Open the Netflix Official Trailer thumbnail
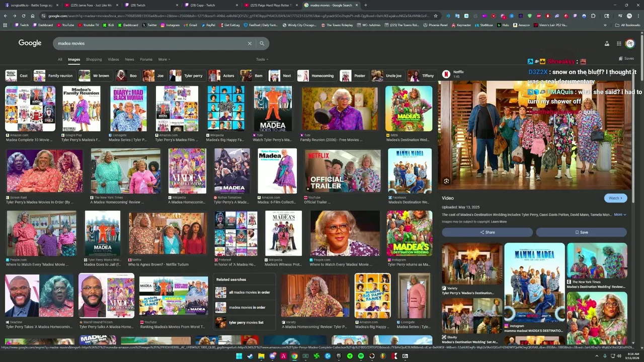 click(343, 171)
